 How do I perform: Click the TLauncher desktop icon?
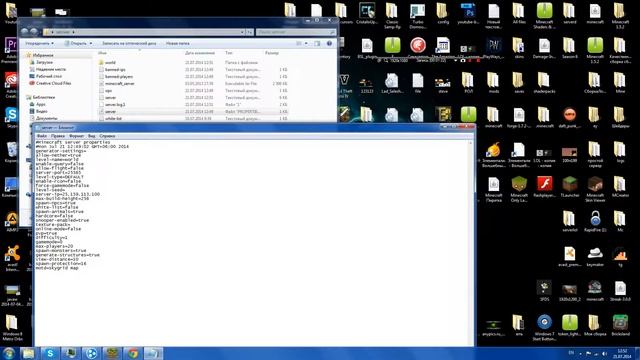tap(569, 188)
